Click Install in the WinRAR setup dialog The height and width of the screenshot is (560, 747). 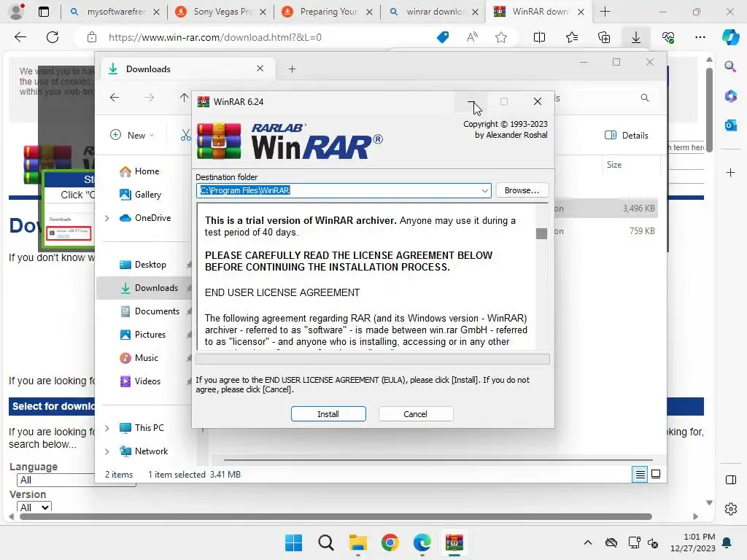(x=328, y=414)
